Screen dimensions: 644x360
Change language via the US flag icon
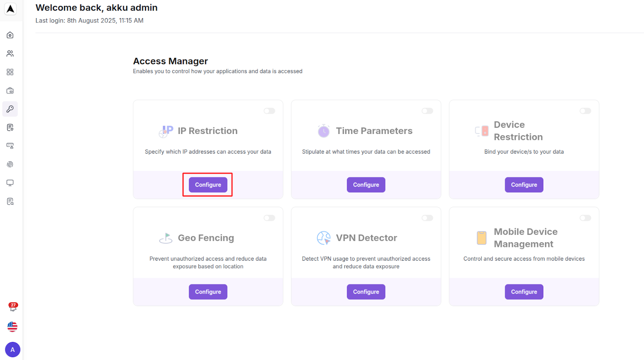click(x=12, y=327)
